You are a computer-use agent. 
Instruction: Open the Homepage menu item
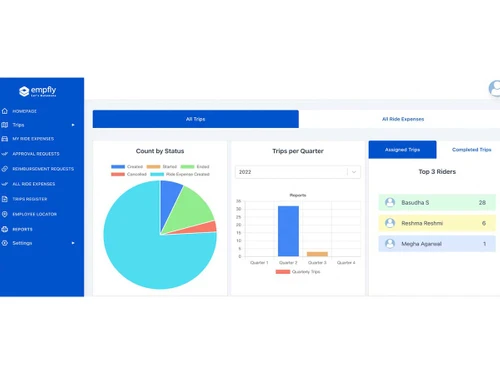click(24, 111)
